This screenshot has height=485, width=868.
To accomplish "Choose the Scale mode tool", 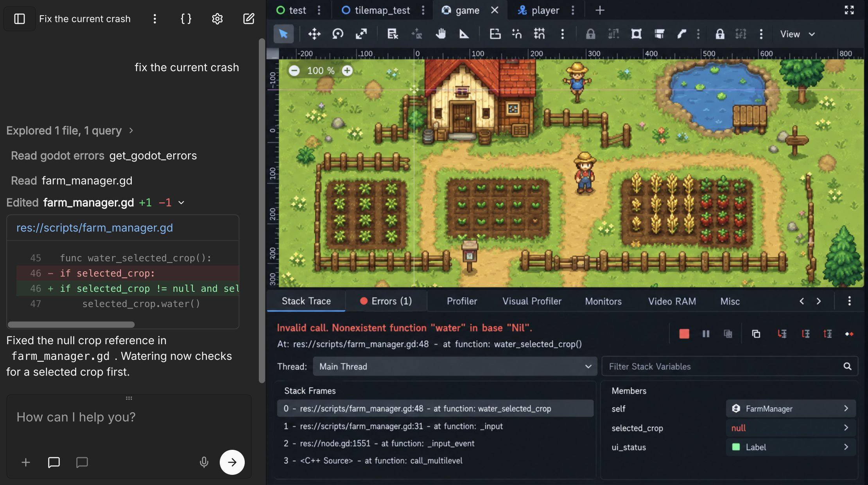I will tap(361, 34).
